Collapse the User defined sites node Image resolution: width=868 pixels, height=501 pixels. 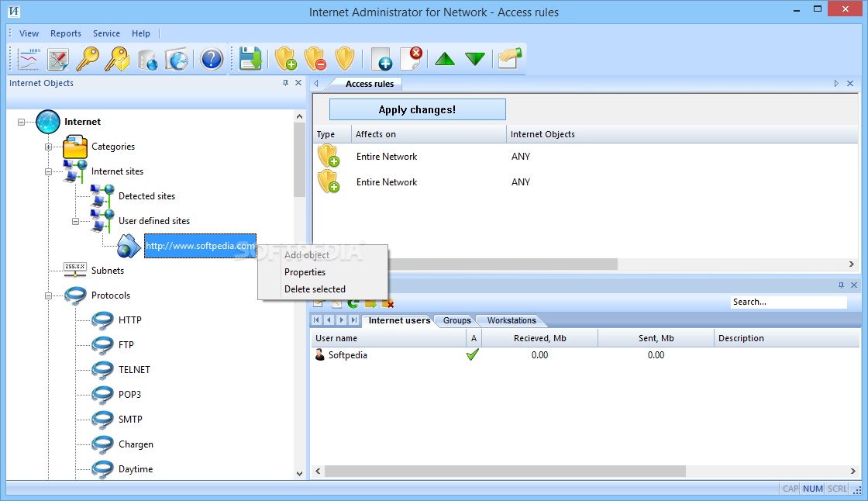click(75, 221)
